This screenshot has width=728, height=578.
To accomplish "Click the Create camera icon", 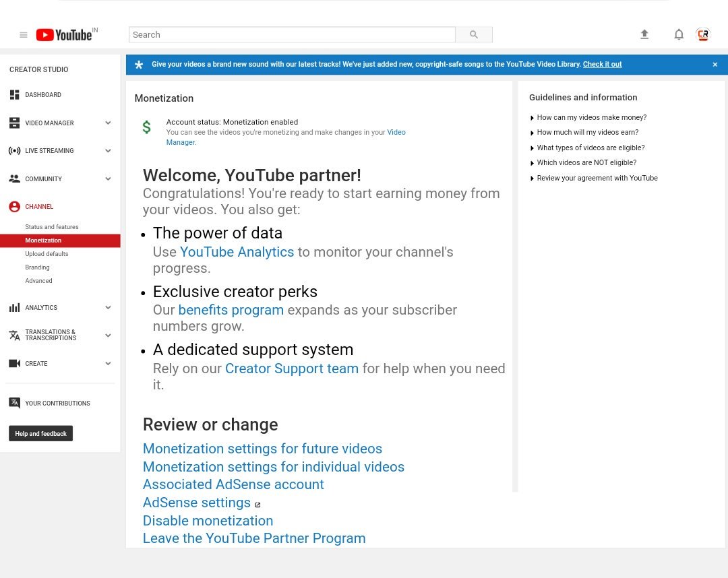I will 14,363.
